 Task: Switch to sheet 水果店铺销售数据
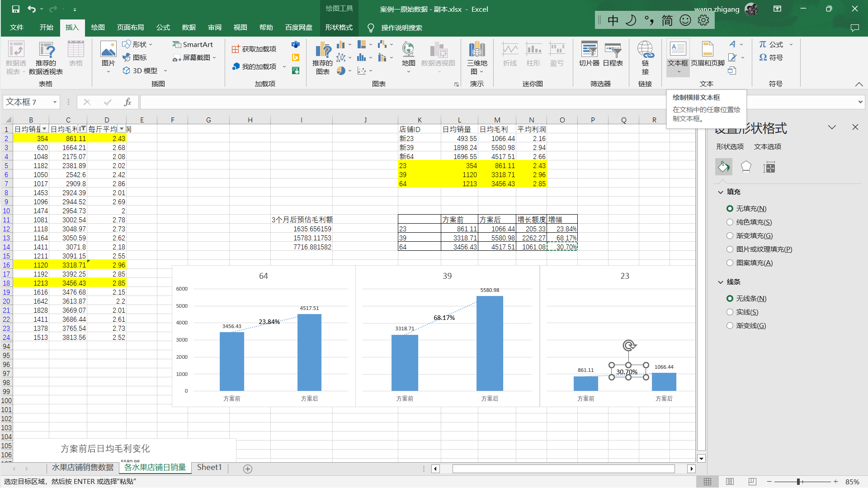pyautogui.click(x=83, y=468)
